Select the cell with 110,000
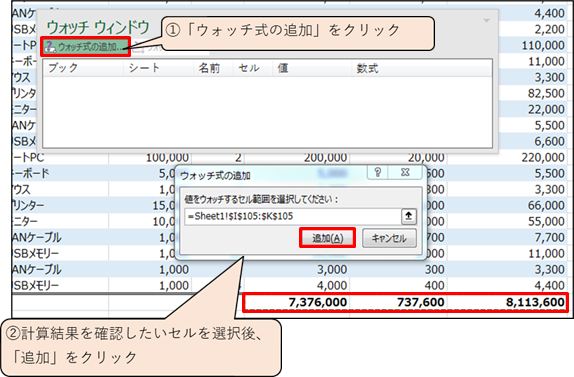 [x=533, y=45]
